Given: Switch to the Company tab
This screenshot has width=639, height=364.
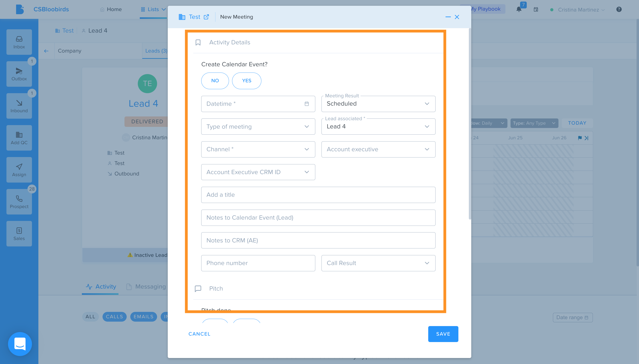Looking at the screenshot, I should click(x=69, y=51).
